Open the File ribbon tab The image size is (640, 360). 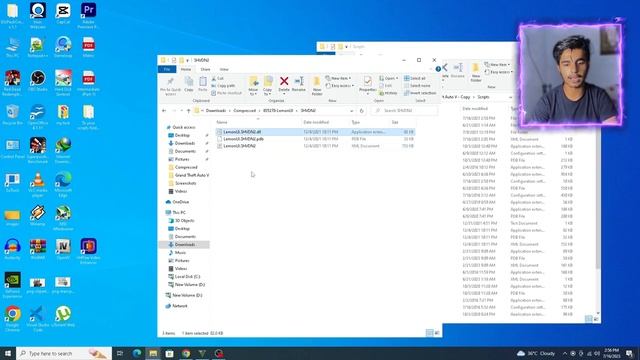(x=167, y=69)
